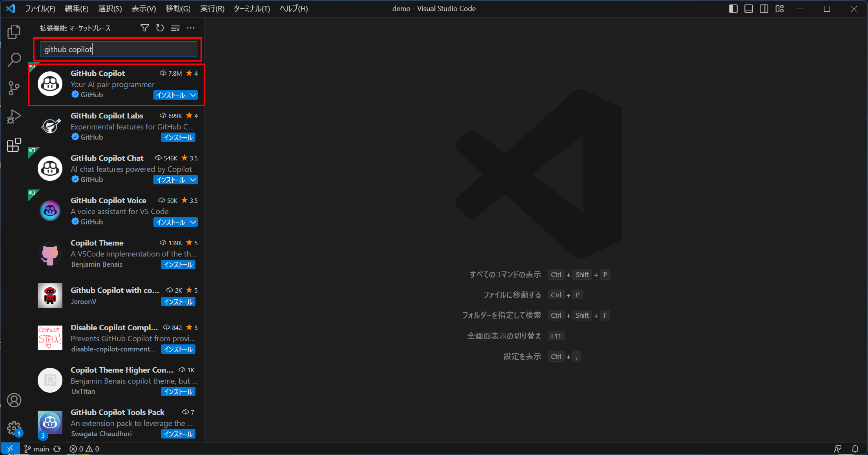
Task: Open the ヘルプ(H) menu
Action: coord(294,9)
